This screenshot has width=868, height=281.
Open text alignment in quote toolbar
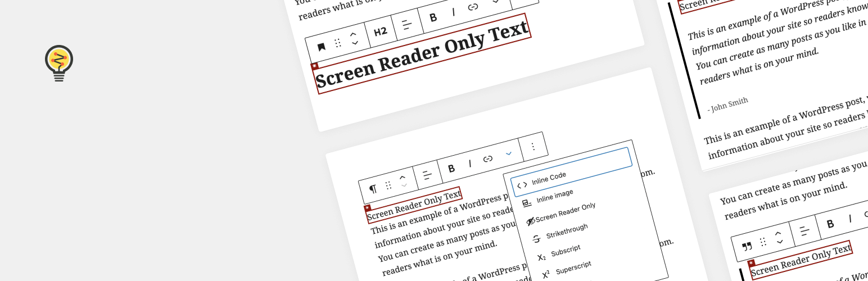tap(804, 230)
